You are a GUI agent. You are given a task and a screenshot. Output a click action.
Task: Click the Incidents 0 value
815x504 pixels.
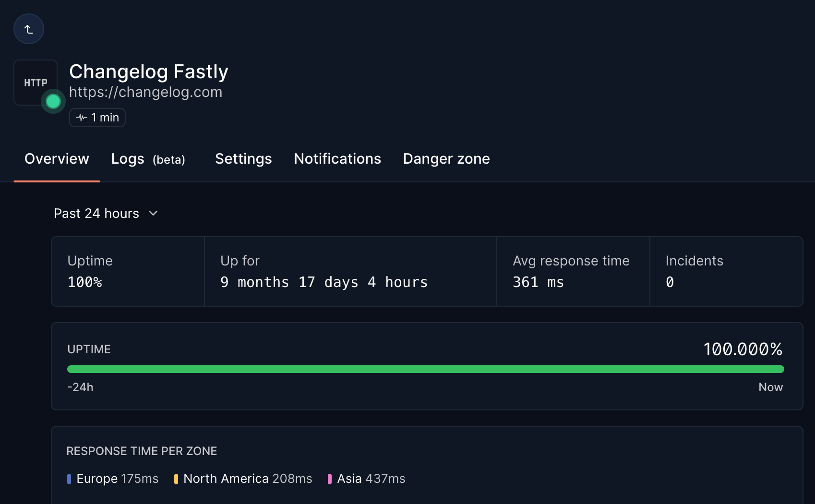pyautogui.click(x=670, y=282)
